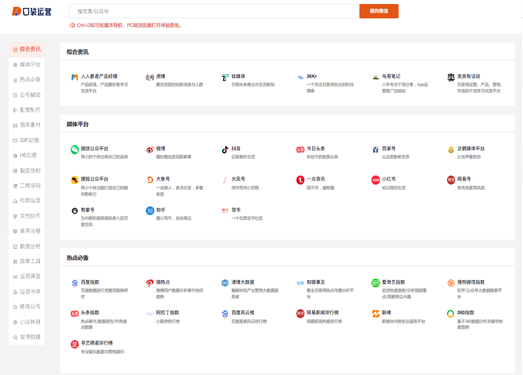523x375 pixels.
Task: Open the 鸟哥笔记 icon
Action: pos(376,77)
